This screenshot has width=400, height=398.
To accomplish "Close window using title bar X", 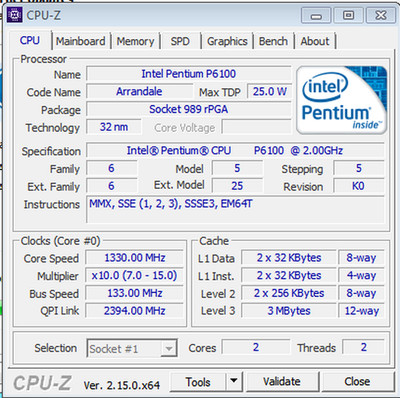I will pos(381,15).
